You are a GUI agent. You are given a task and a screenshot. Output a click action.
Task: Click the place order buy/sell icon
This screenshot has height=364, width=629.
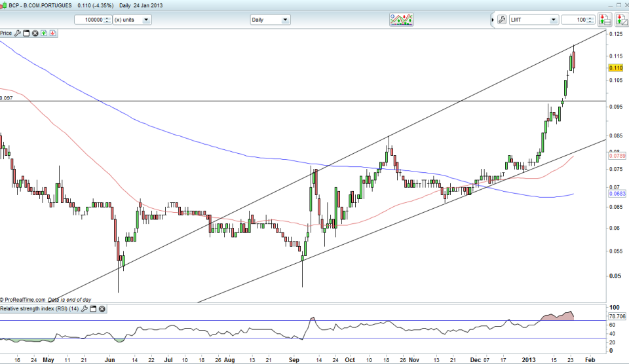tap(604, 20)
